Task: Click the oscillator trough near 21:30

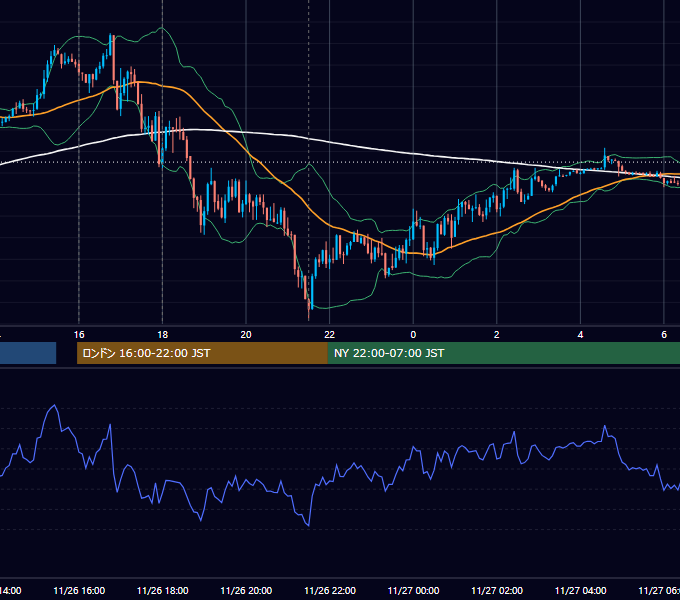Action: (308, 525)
